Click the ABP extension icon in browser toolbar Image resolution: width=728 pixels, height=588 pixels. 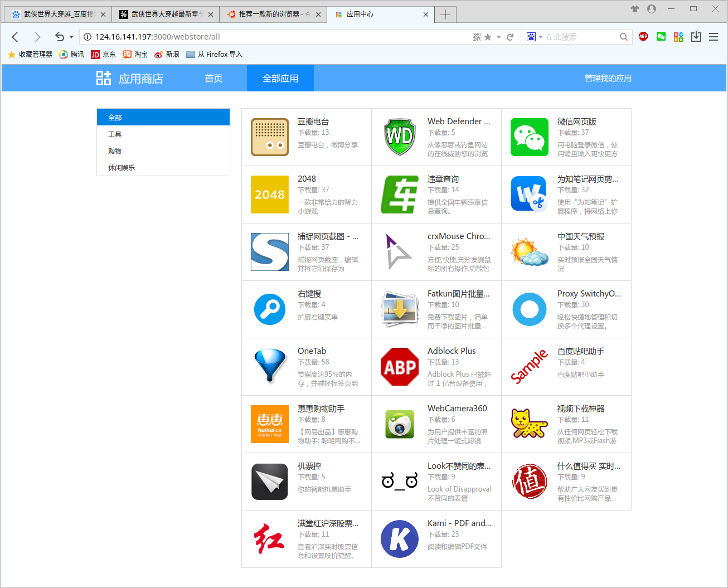(x=643, y=37)
